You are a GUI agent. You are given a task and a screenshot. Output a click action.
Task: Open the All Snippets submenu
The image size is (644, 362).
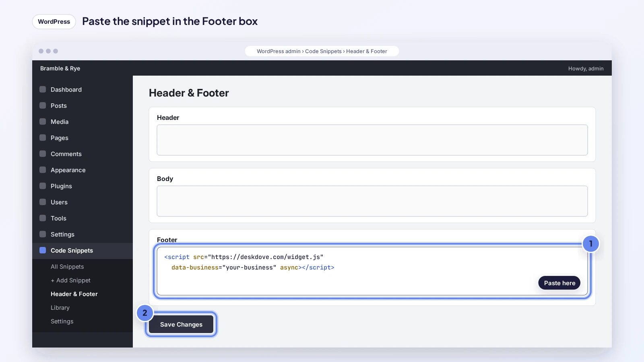pyautogui.click(x=67, y=267)
